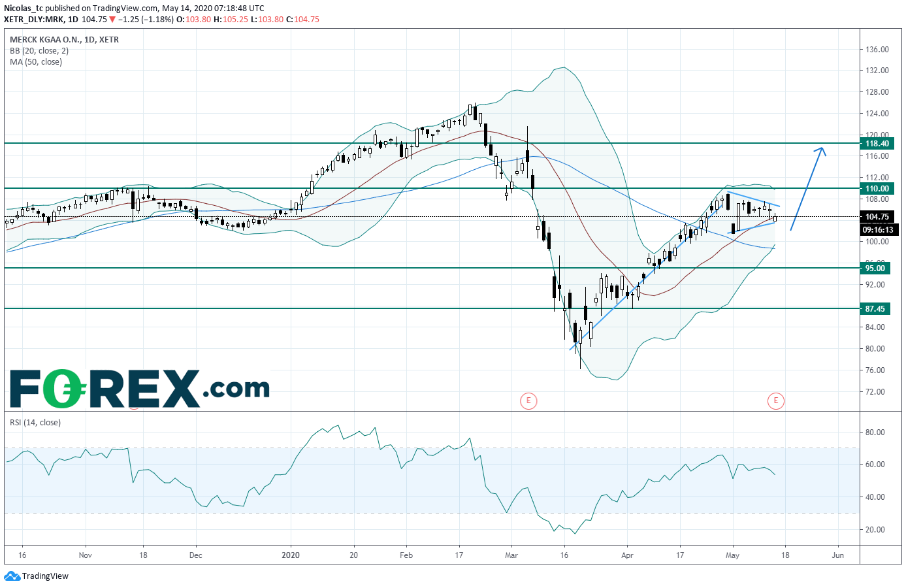Click the 100.00 price axis value
Viewport: 906px width, 588px height.
(877, 241)
